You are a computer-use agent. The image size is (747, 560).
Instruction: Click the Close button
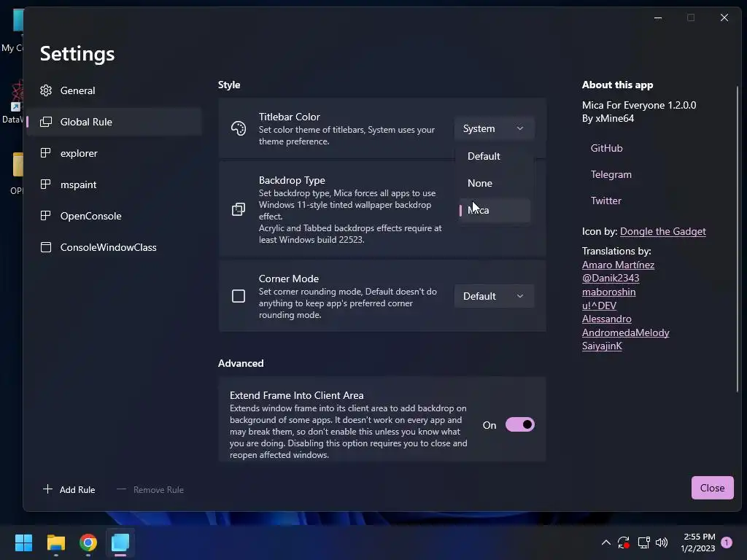pos(712,488)
